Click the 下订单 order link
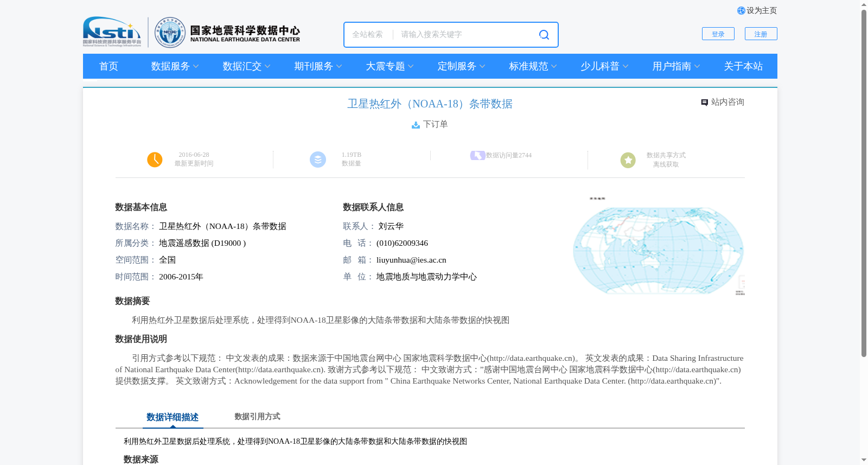This screenshot has height=465, width=868. tap(435, 124)
